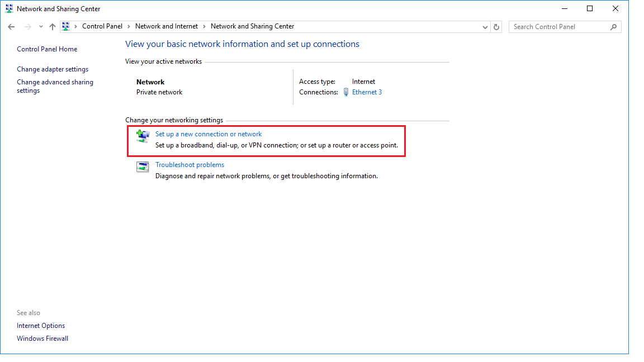Click the Forward navigation arrow

[x=27, y=27]
